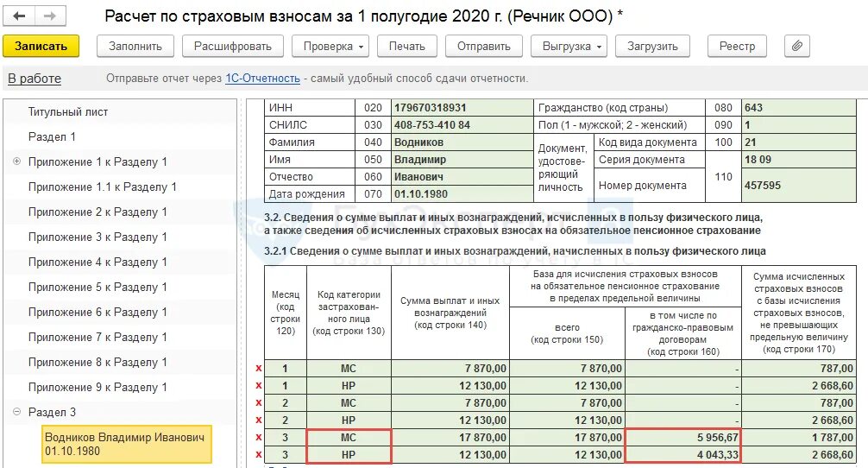
Task: Delete the month 1 НР row with red X
Action: (x=259, y=385)
